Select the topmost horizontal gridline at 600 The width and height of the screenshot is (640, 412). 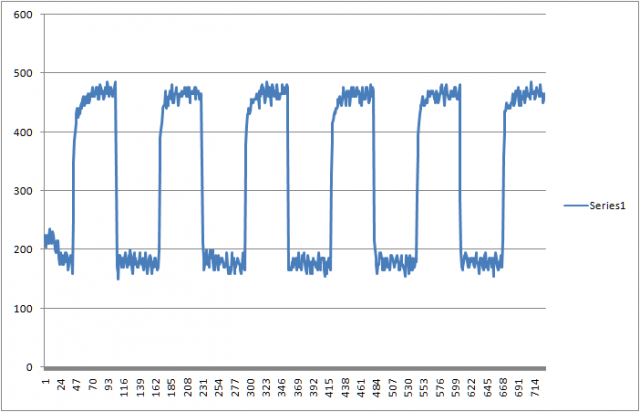click(300, 15)
